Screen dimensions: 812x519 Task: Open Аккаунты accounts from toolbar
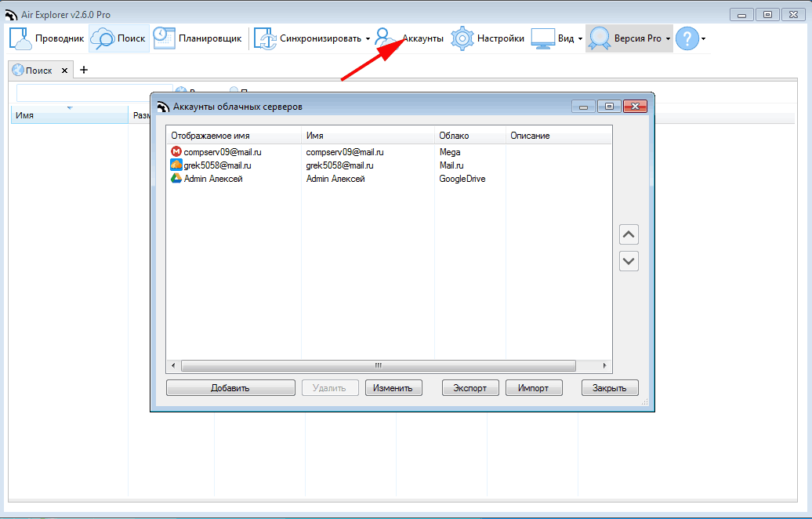pyautogui.click(x=410, y=38)
